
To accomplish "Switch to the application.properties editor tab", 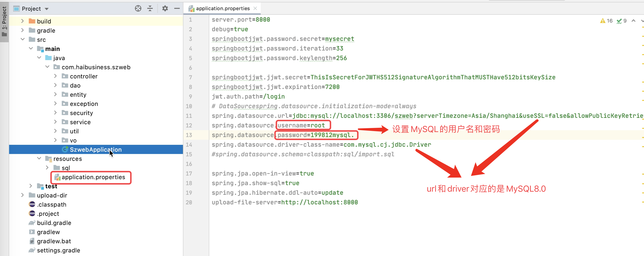I will pyautogui.click(x=223, y=9).
